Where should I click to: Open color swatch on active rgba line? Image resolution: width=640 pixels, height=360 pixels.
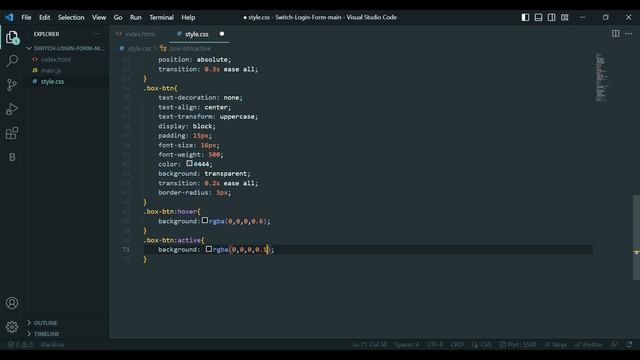click(x=209, y=249)
